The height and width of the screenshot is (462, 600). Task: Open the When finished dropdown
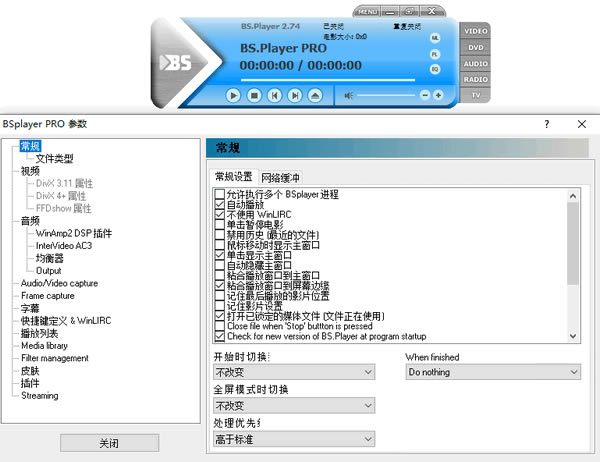[492, 372]
